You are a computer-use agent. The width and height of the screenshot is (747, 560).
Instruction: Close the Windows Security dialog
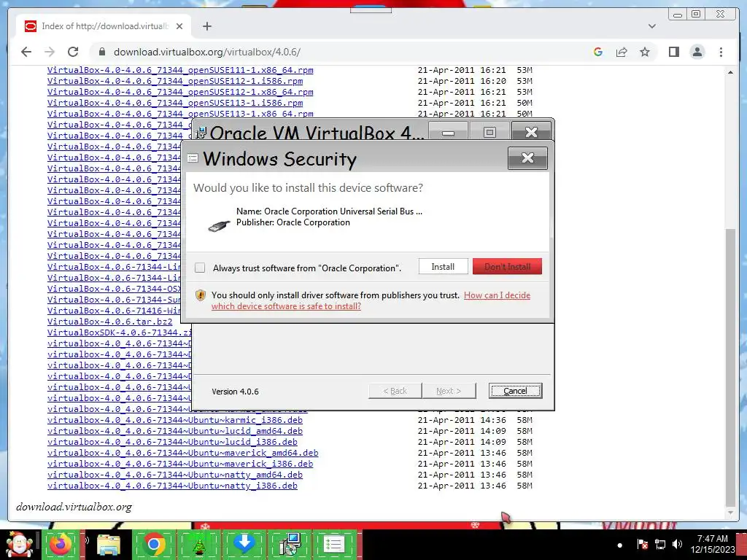(x=527, y=158)
